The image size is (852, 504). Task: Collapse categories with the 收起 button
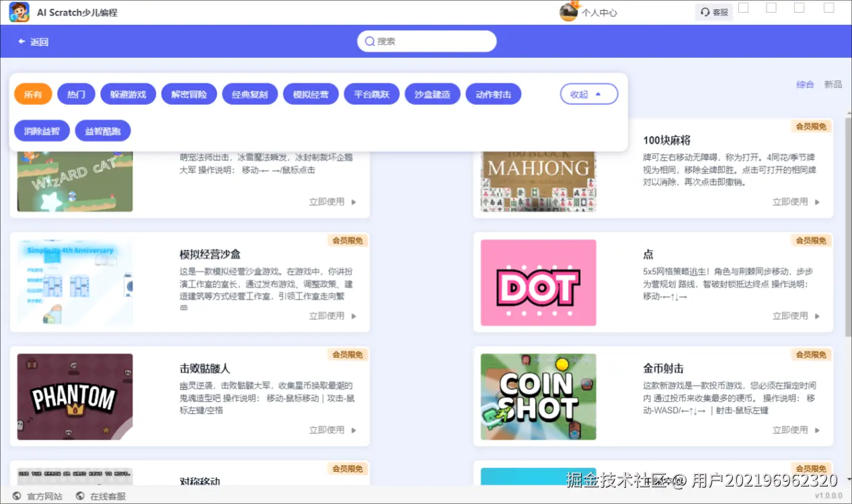589,94
